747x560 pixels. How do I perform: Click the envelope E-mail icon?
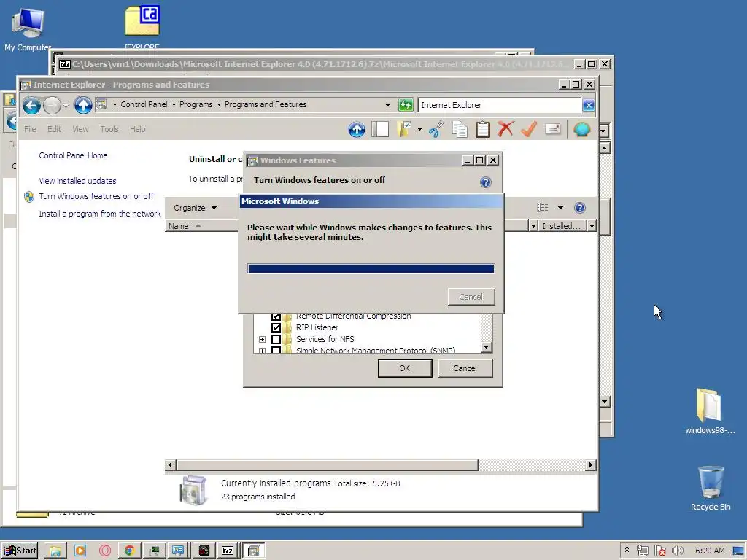pyautogui.click(x=553, y=129)
